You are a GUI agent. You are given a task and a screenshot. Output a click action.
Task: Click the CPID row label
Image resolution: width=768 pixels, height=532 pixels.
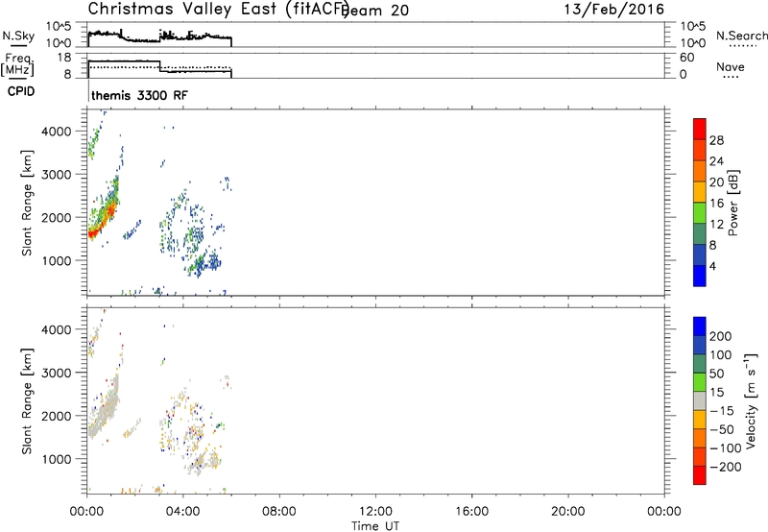pos(21,91)
